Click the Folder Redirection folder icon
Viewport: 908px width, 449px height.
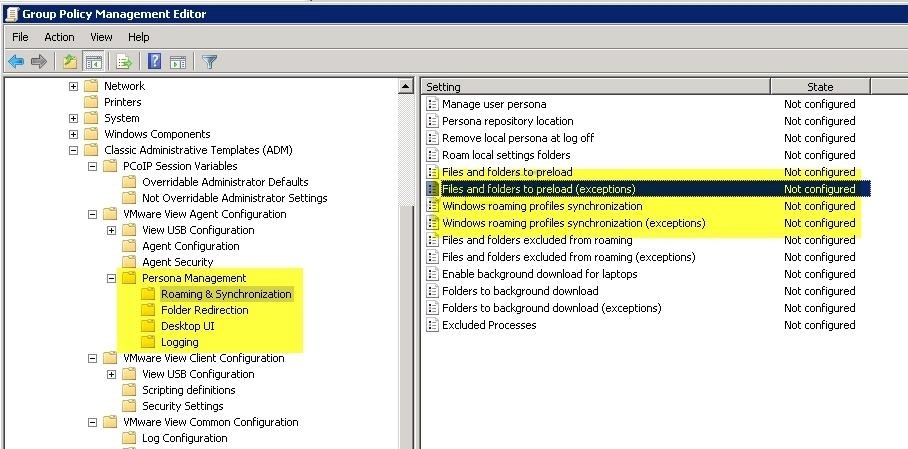point(148,310)
